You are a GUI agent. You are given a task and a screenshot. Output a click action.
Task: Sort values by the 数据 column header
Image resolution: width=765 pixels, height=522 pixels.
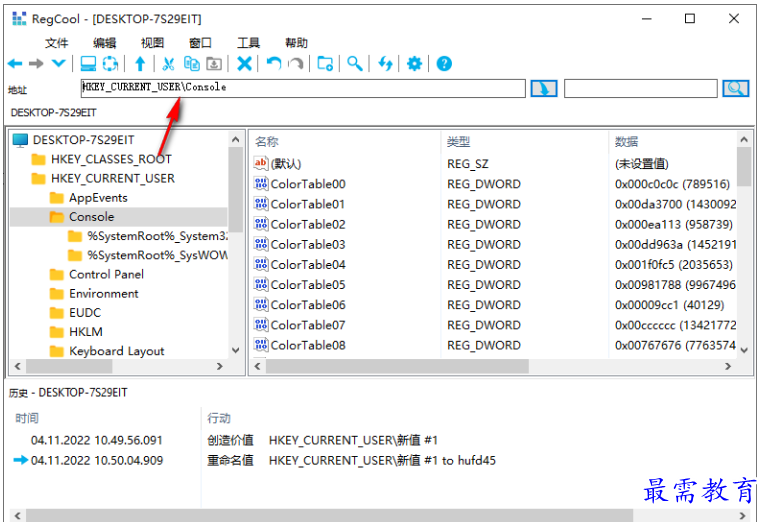pyautogui.click(x=626, y=141)
